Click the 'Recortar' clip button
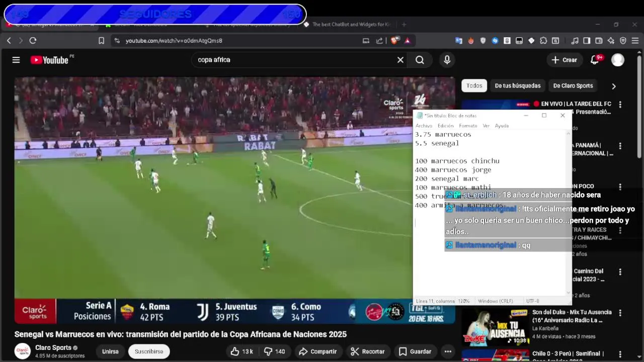Screen dimensions: 644x362 click(368, 351)
